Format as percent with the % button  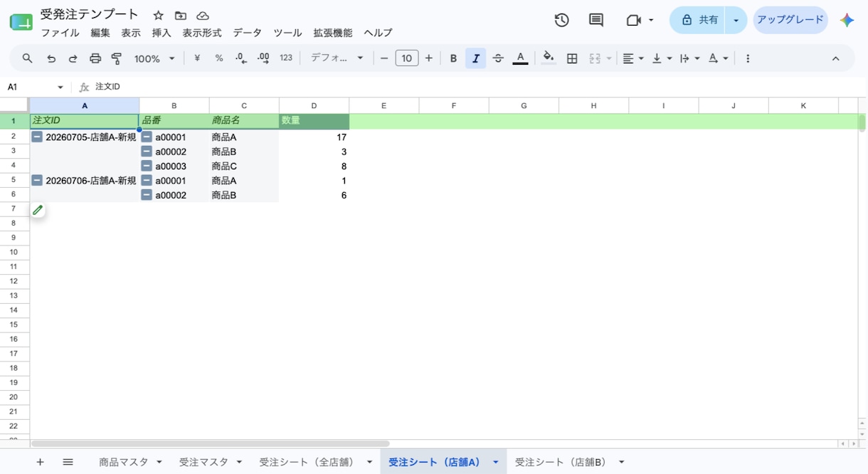pyautogui.click(x=219, y=58)
